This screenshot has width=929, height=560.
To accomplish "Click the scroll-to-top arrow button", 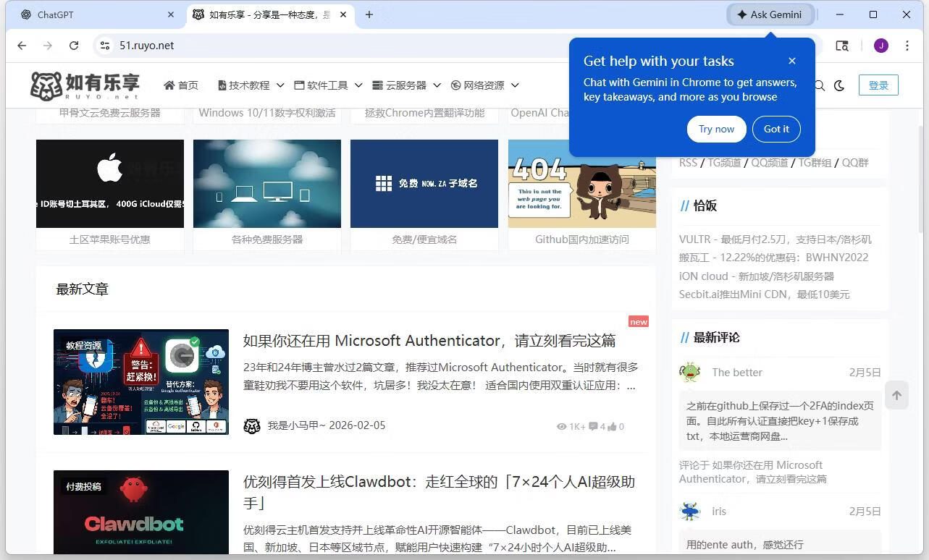I will click(896, 395).
